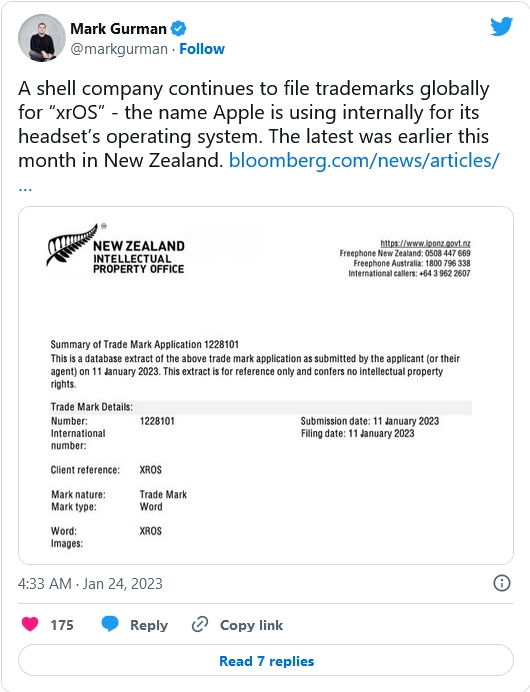The height and width of the screenshot is (692, 530).
Task: Click the Mark Gurman display name
Action: click(118, 29)
